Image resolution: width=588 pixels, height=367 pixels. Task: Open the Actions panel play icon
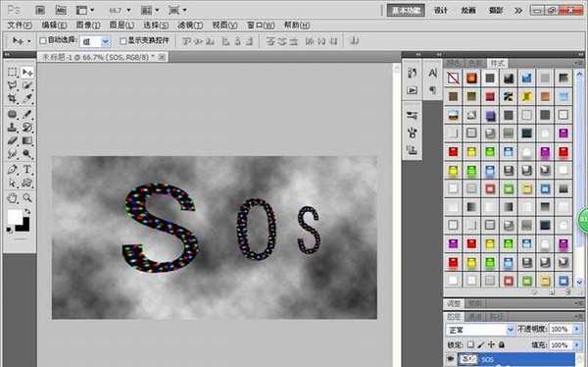[413, 90]
